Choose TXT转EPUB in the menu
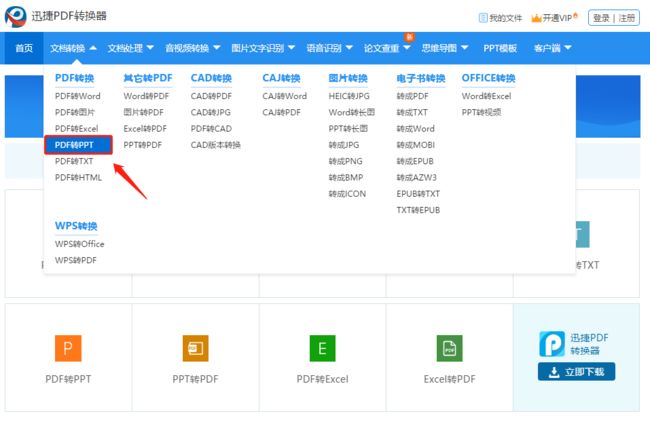 pos(418,210)
